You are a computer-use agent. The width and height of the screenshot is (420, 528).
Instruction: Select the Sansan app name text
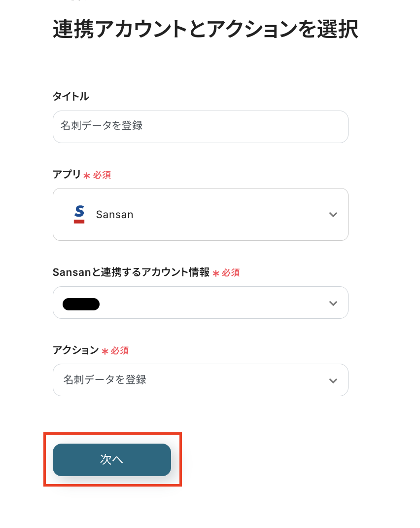click(114, 215)
